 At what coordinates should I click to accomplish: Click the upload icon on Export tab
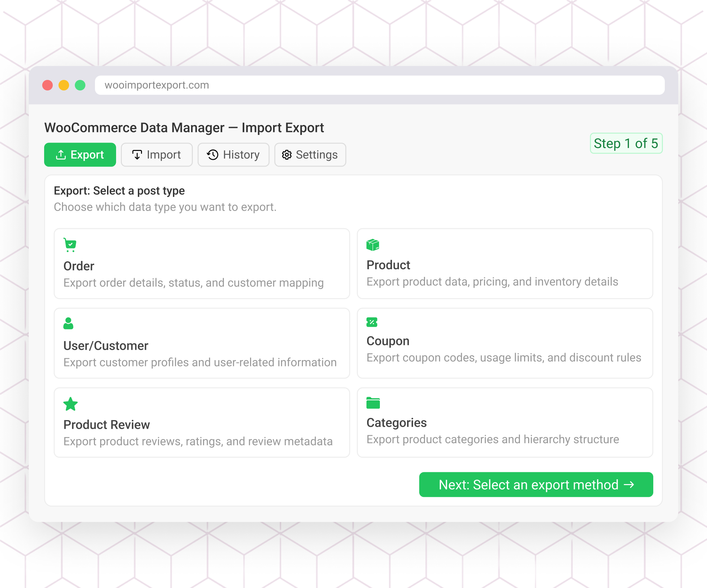point(61,155)
